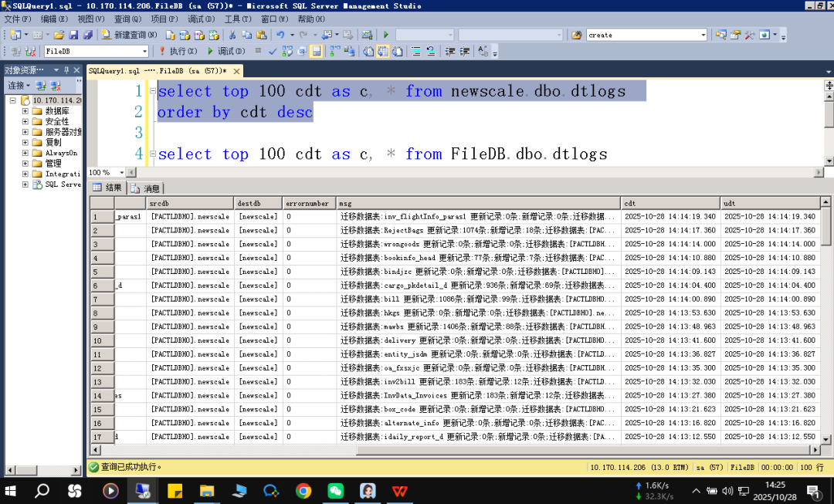Click the Find in Files icon beside create box
Screen dimensions: 834x504
pyautogui.click(x=577, y=35)
